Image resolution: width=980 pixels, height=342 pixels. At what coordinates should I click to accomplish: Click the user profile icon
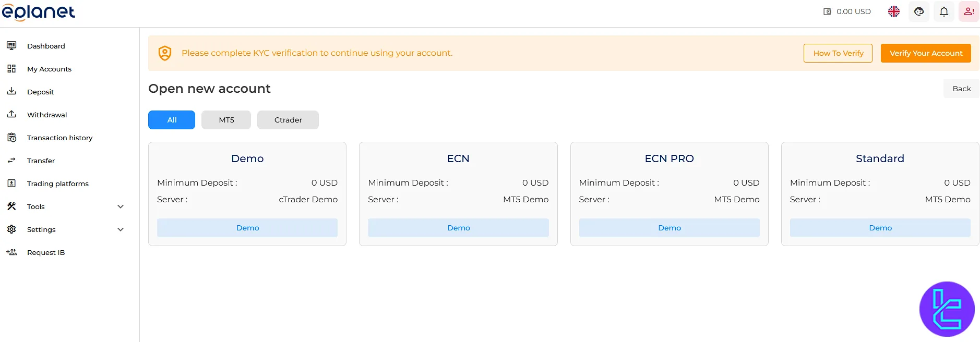(969, 11)
